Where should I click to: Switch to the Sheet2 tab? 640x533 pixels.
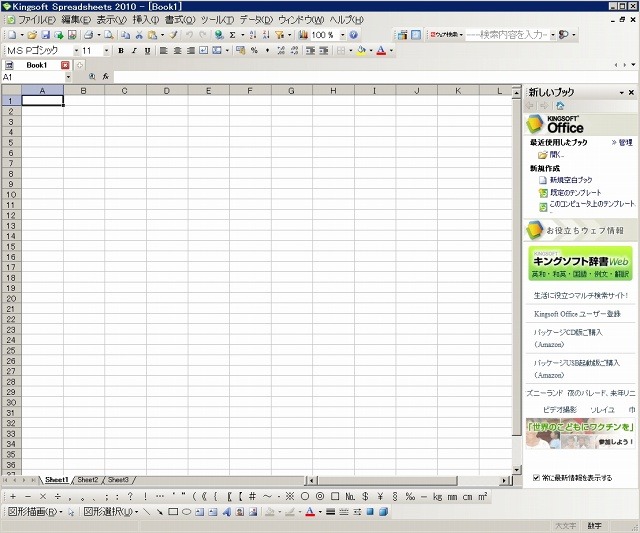[88, 480]
